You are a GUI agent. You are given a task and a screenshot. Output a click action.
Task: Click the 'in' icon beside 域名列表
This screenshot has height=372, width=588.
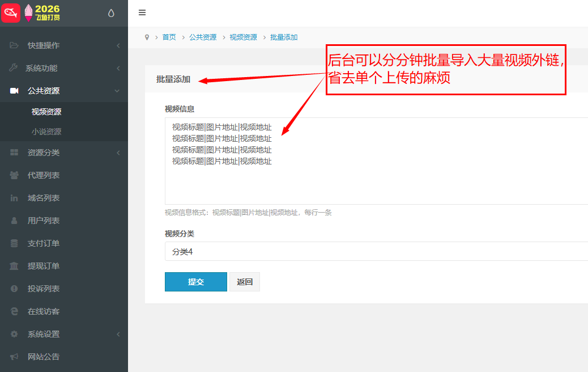pyautogui.click(x=14, y=198)
